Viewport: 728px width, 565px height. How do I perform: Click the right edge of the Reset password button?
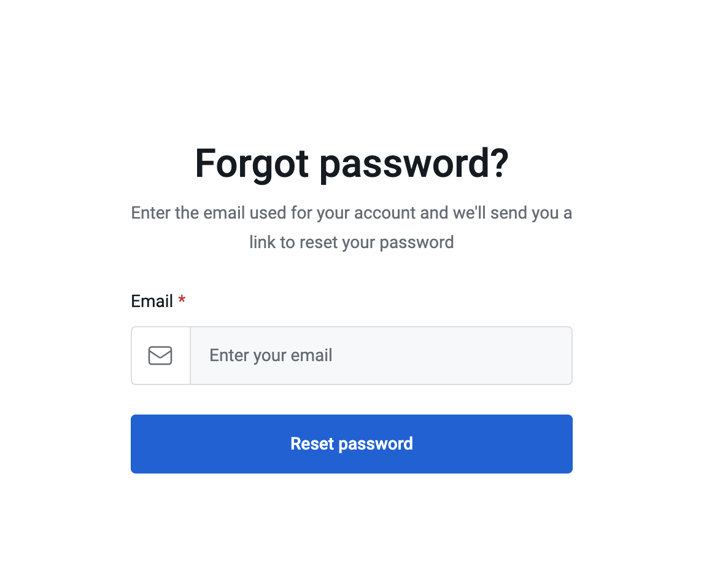coord(565,444)
